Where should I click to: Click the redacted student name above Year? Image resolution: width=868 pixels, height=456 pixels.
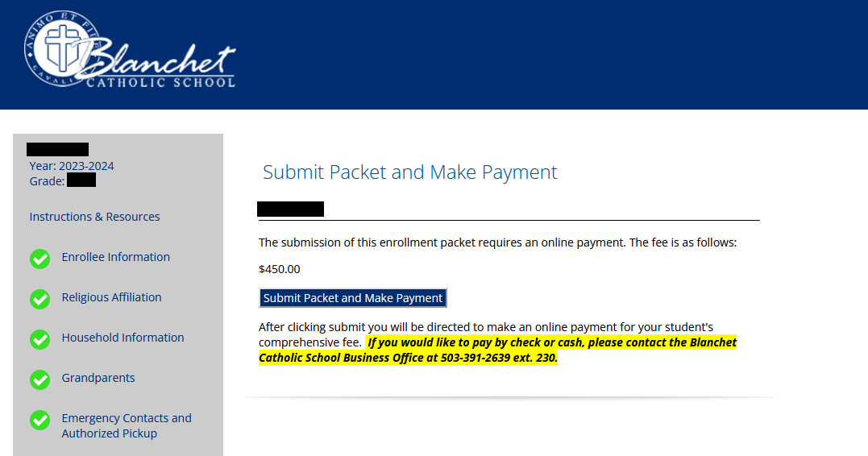coord(57,149)
